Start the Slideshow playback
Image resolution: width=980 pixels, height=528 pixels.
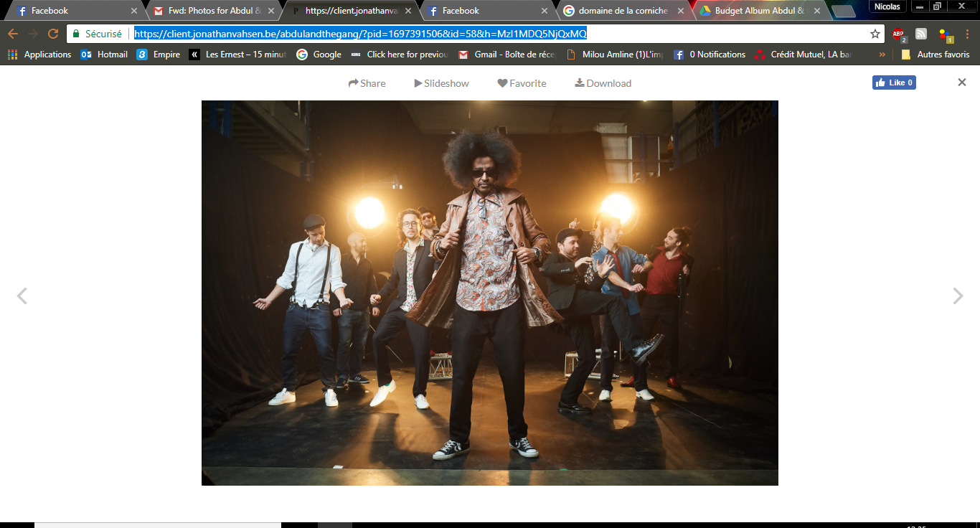coord(441,83)
